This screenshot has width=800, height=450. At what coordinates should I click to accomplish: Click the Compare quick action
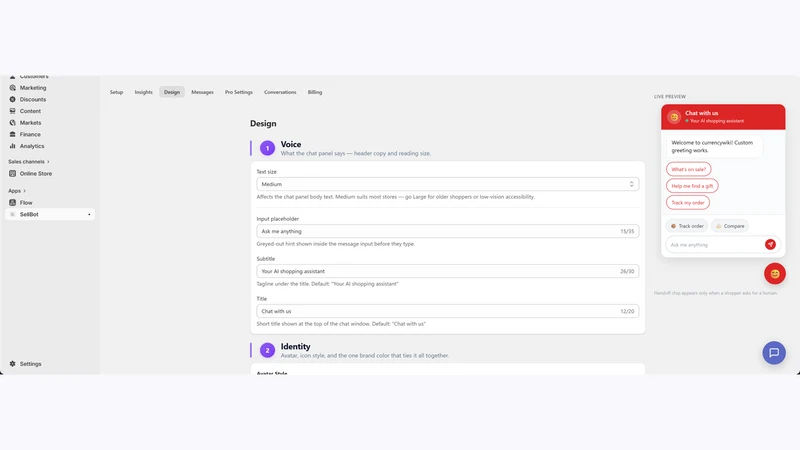coord(730,226)
